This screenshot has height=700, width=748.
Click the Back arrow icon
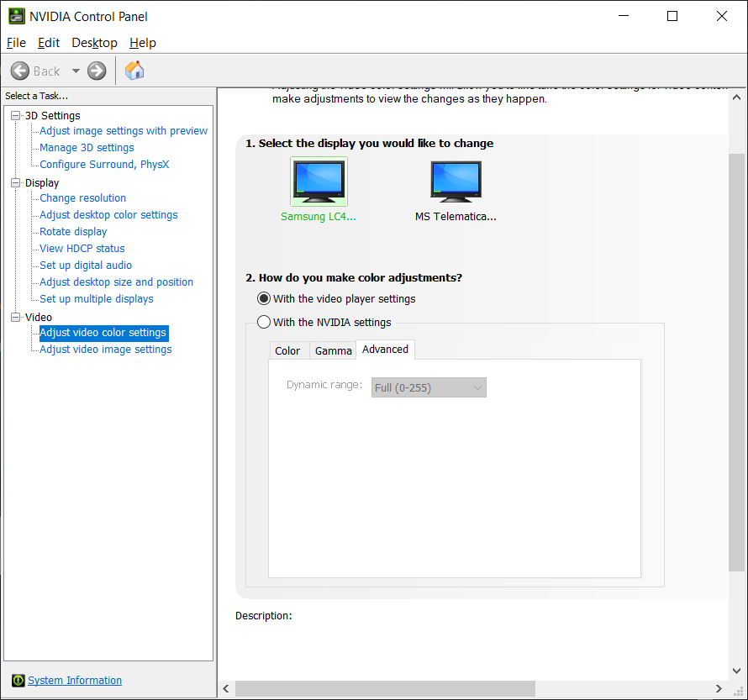click(x=20, y=71)
